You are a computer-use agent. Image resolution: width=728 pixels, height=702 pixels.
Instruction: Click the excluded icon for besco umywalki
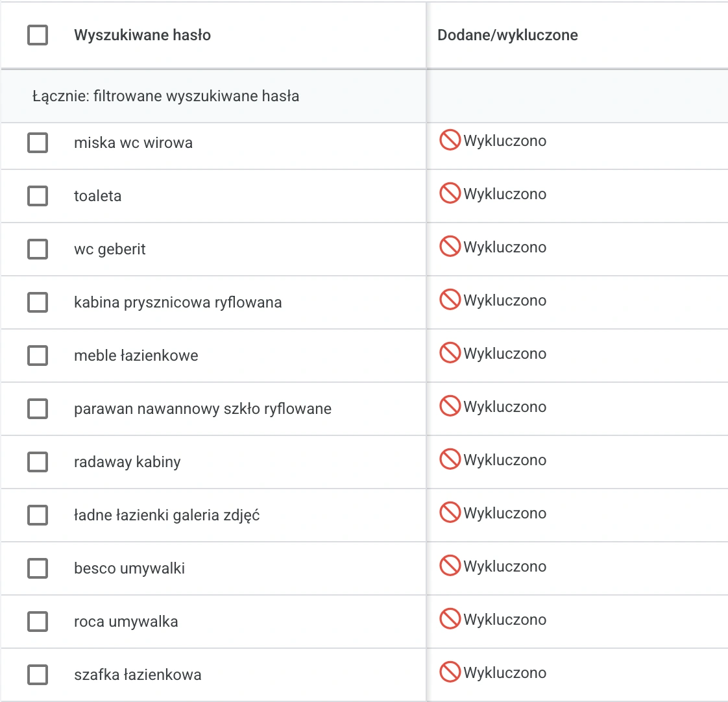coord(450,565)
